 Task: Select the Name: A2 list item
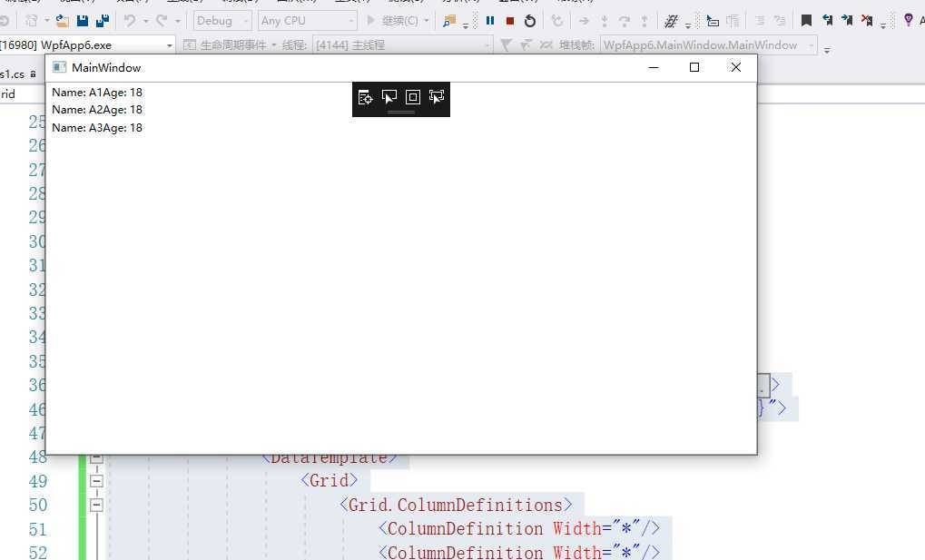(x=97, y=110)
